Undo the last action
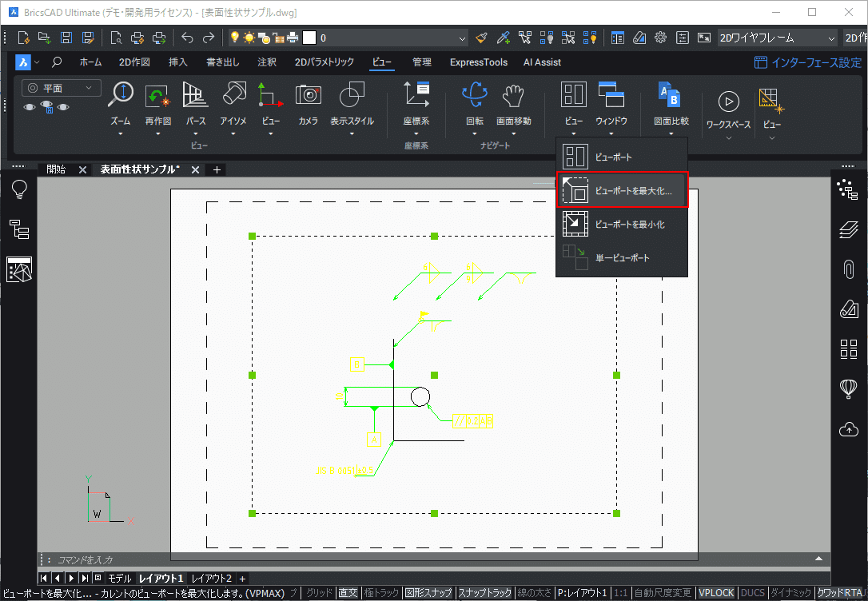 [x=187, y=38]
